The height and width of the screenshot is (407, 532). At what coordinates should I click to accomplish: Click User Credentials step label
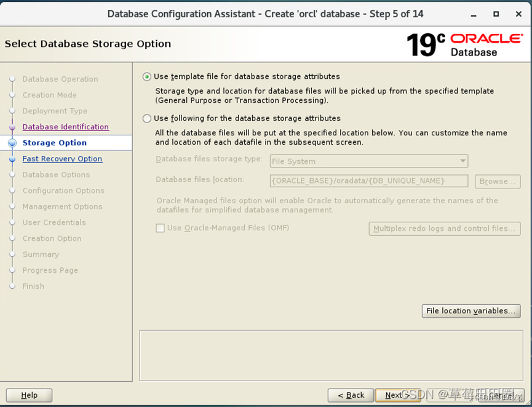(x=54, y=222)
